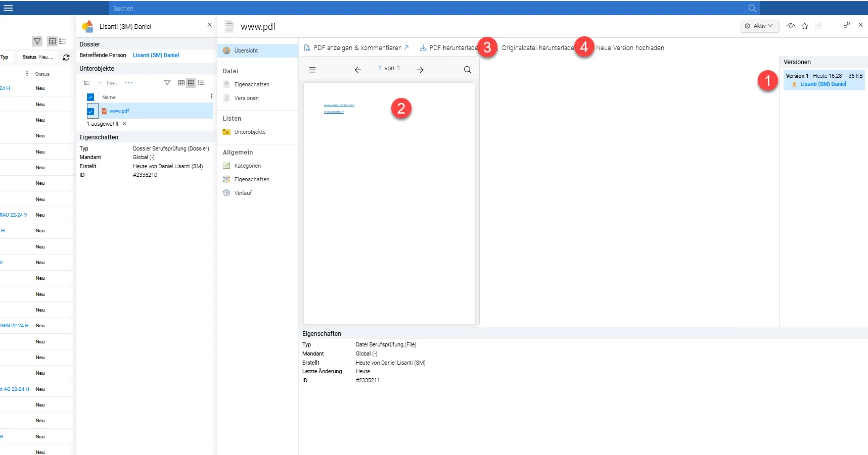Click the share arrow icon next to star
This screenshot has width=868, height=455.
[x=818, y=26]
